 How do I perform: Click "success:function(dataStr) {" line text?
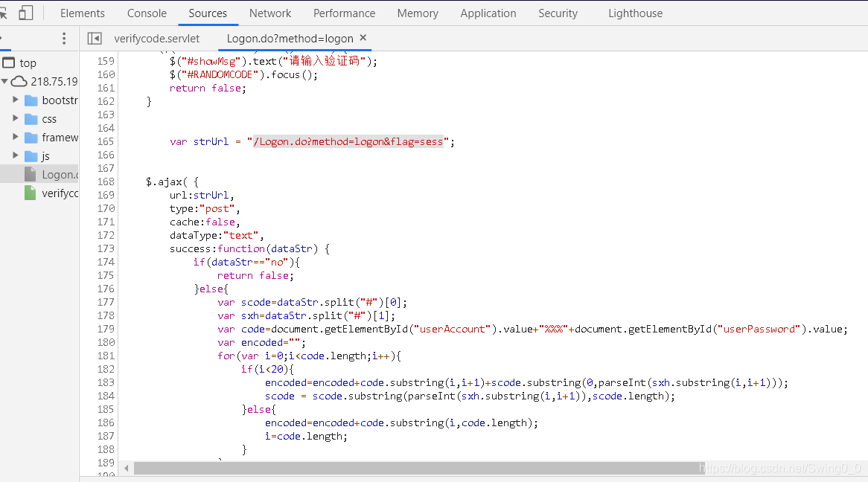pos(249,248)
